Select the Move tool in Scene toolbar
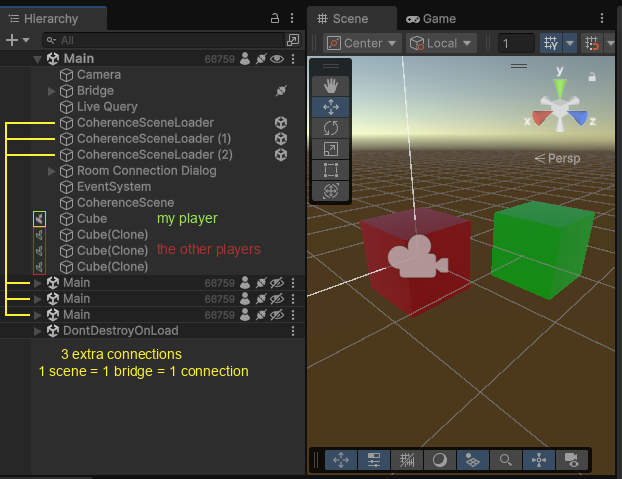Screen dimensions: 622x479 pyautogui.click(x=331, y=107)
